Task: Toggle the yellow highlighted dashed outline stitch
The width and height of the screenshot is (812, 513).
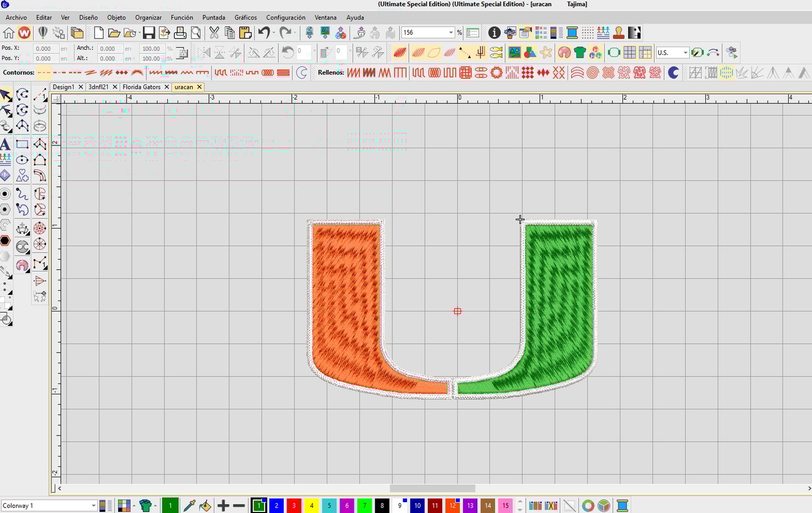Action: click(44, 72)
